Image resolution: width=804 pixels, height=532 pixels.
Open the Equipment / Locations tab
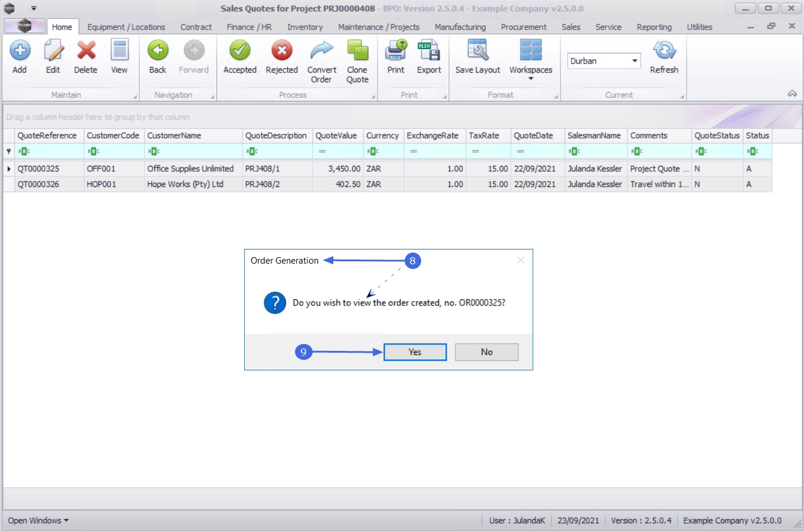pos(126,27)
